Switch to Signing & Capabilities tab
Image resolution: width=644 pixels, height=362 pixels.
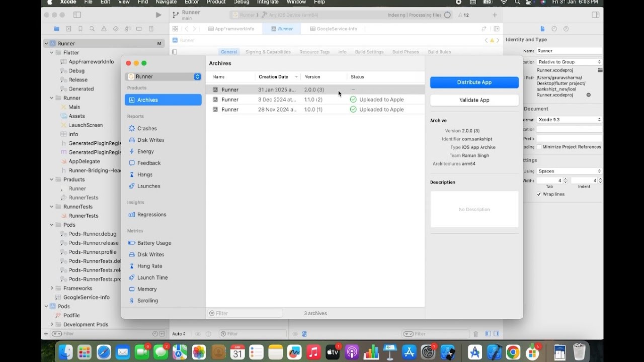pyautogui.click(x=268, y=52)
